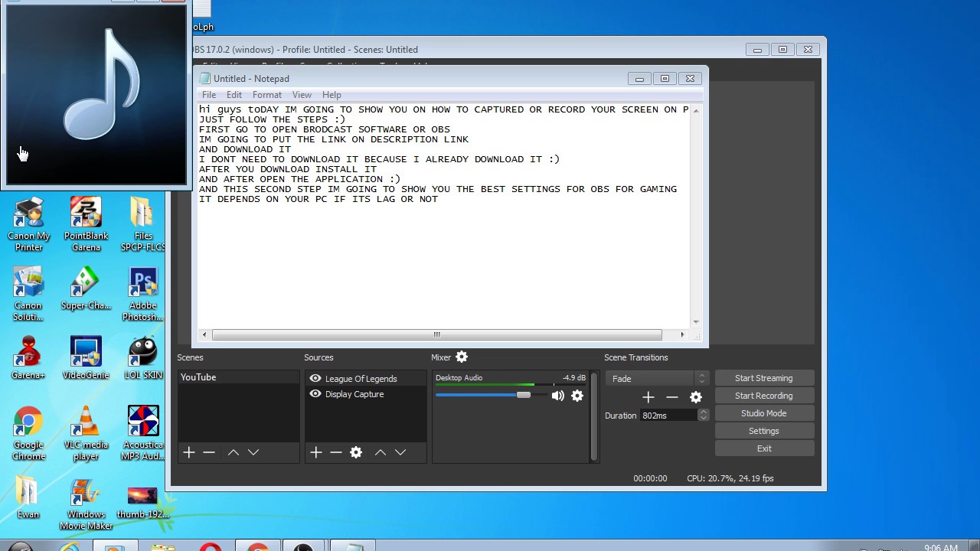Click the Notepad horizontal scrollbar thumb
The width and height of the screenshot is (980, 551).
[436, 334]
